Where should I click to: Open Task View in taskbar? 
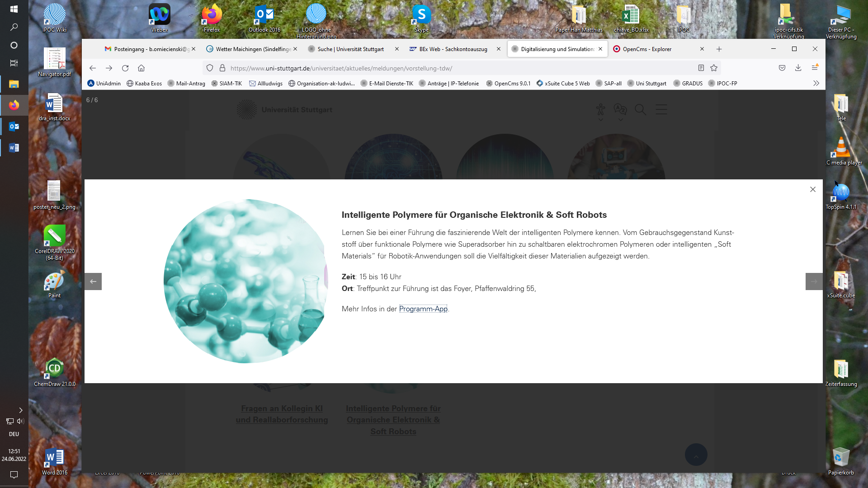(x=14, y=63)
